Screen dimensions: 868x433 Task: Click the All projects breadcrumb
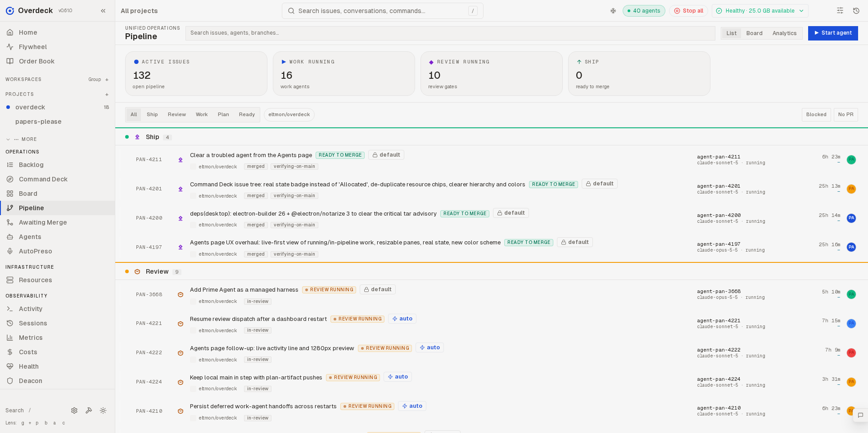[139, 11]
